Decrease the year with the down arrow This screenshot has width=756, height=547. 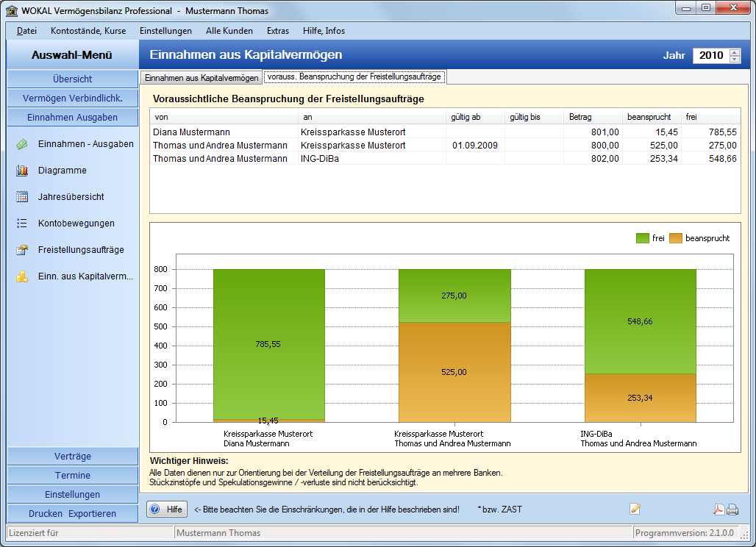pos(734,59)
